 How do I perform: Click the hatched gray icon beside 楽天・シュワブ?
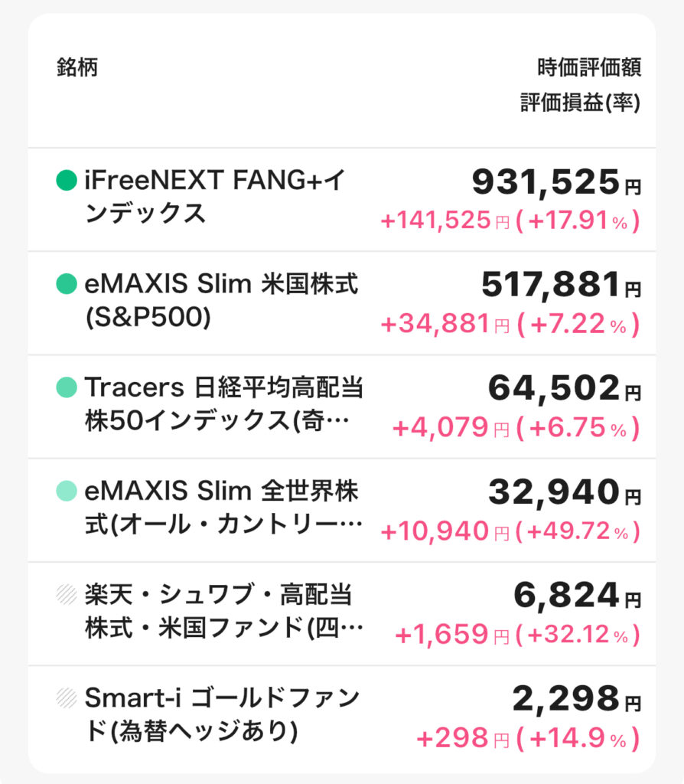(x=67, y=594)
